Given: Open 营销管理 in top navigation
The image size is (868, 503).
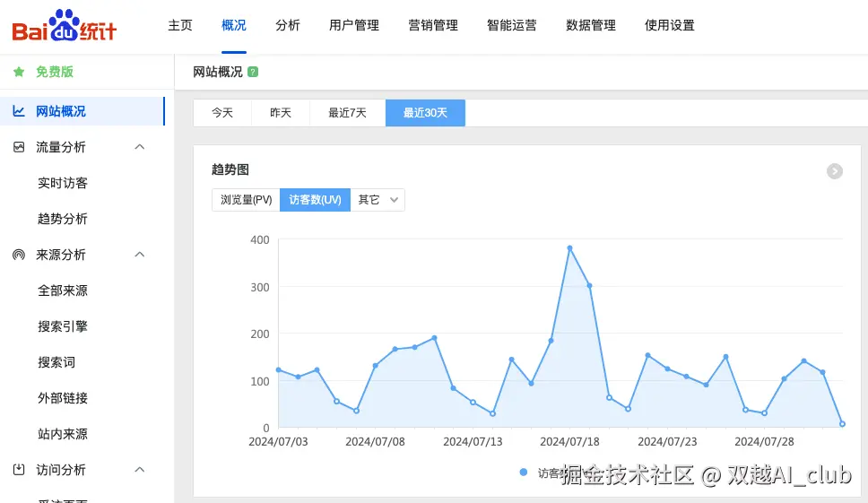Looking at the screenshot, I should (x=433, y=25).
